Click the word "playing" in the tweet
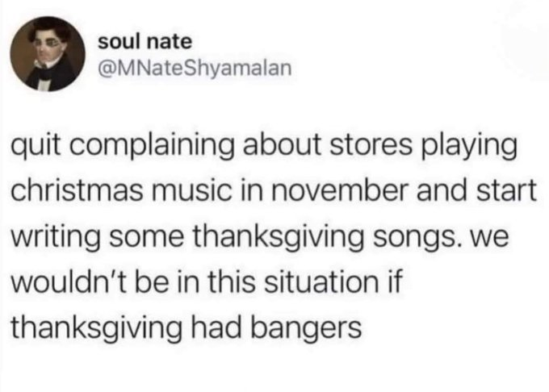 [470, 147]
